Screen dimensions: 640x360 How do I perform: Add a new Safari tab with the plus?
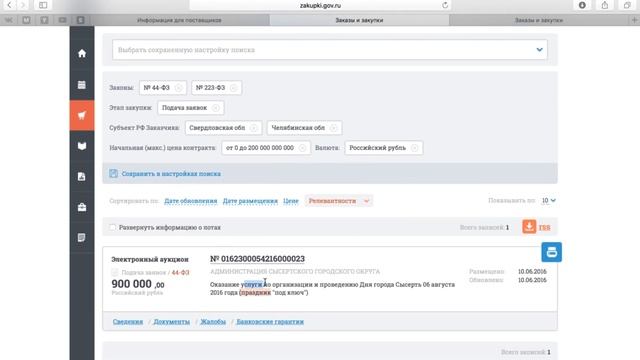click(x=634, y=20)
